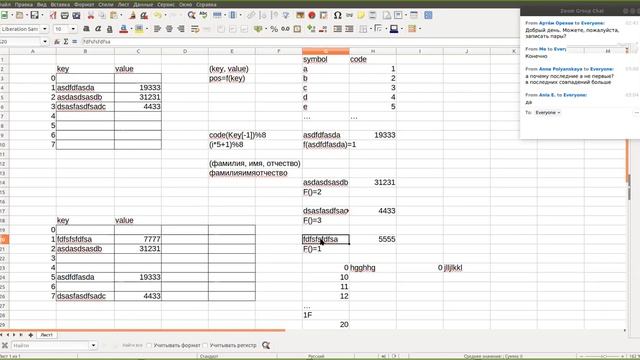Open the chat recipient 'Everyone' dropdown
Image resolution: width=640 pixels, height=360 pixels.
[x=548, y=112]
